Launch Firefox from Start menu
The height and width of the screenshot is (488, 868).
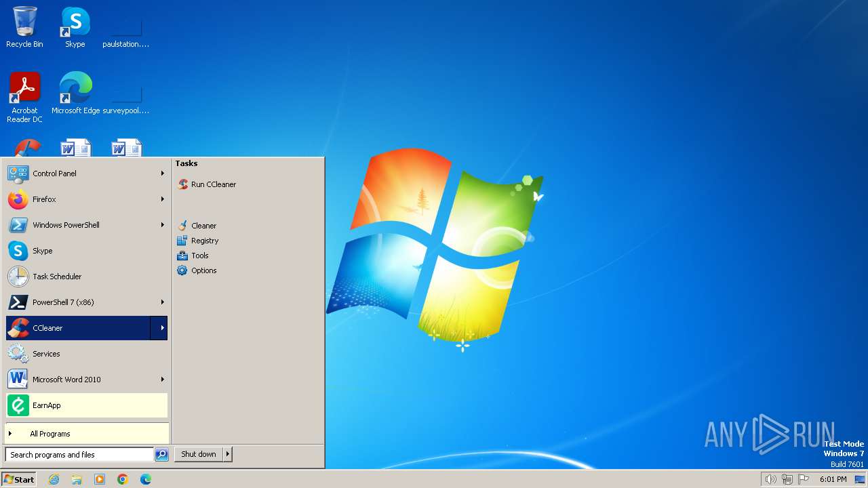(x=86, y=199)
